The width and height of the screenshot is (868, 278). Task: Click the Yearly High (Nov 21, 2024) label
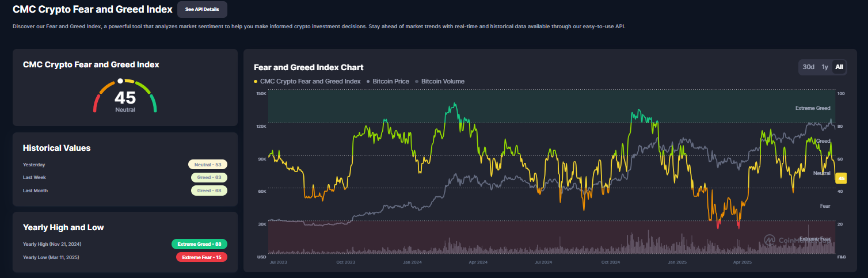54,244
